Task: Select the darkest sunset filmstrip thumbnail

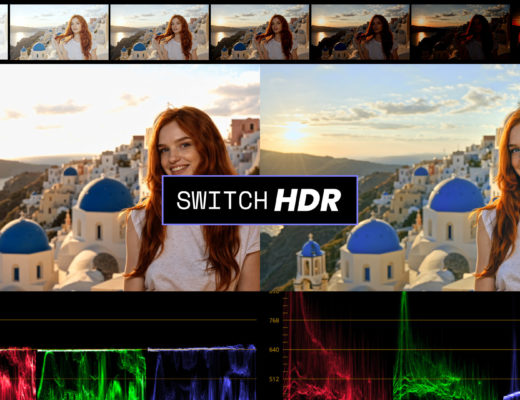Action: [460, 32]
